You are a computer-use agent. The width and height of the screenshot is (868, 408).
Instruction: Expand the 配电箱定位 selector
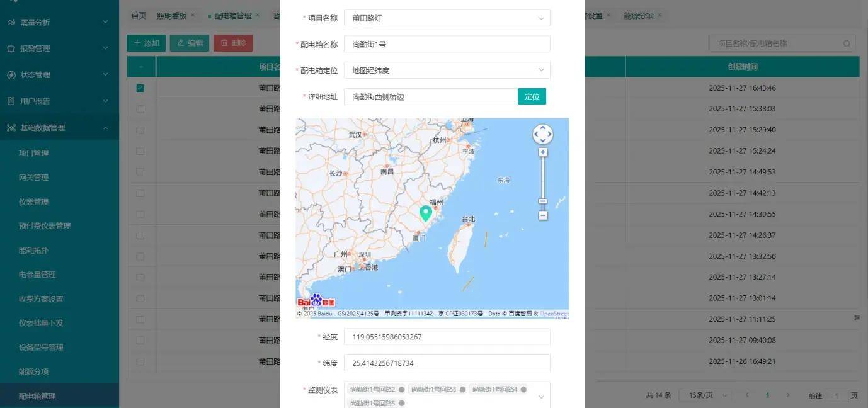[540, 70]
